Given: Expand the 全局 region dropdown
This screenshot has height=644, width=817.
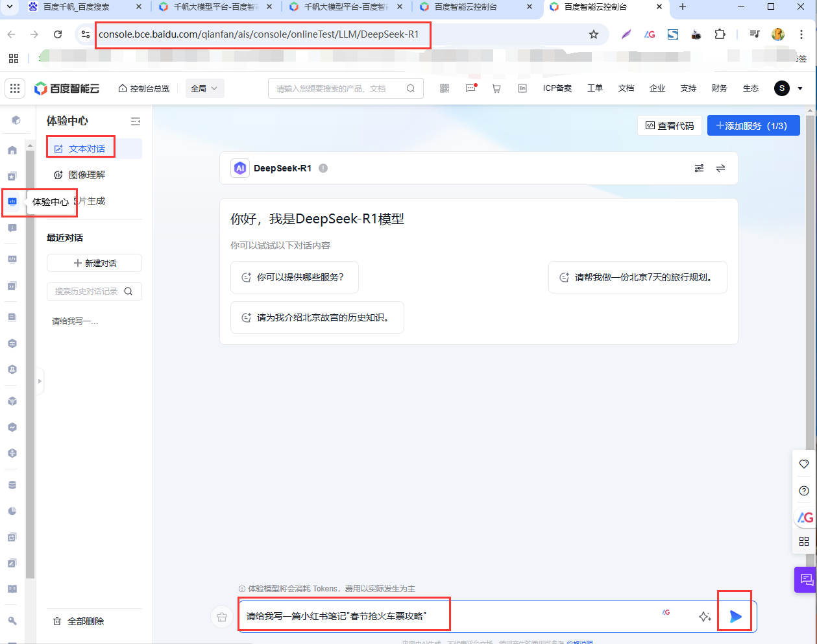Looking at the screenshot, I should tap(205, 88).
